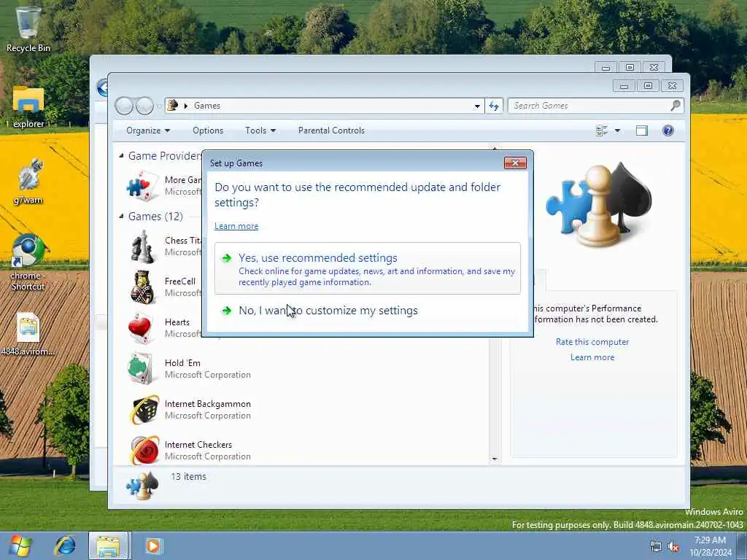Viewport: 747px width, 560px height.
Task: Select the Internet Backgammon dice icon
Action: (144, 410)
